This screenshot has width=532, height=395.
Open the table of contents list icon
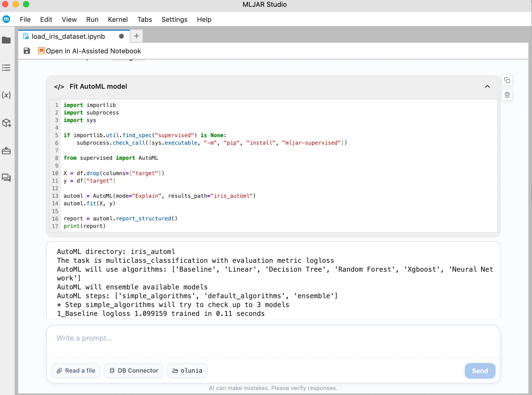[x=6, y=68]
